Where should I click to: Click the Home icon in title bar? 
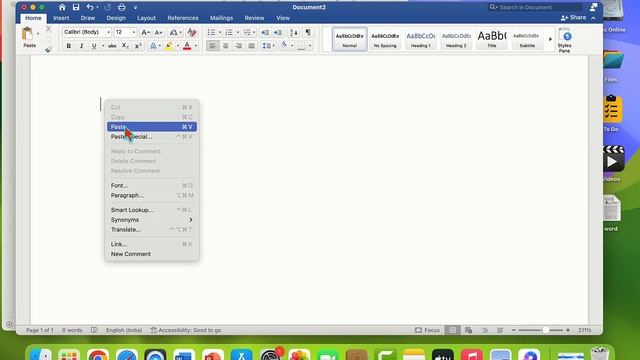click(x=62, y=7)
